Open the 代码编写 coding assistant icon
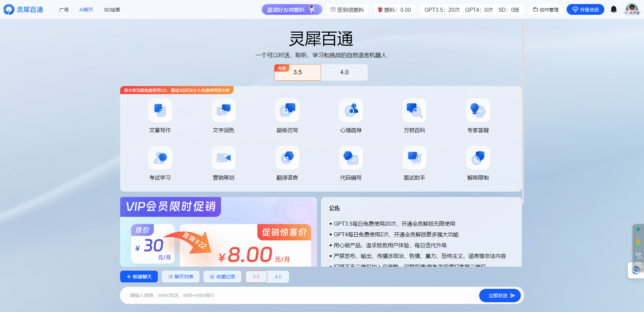Viewport: 644px width, 312px height. [351, 158]
